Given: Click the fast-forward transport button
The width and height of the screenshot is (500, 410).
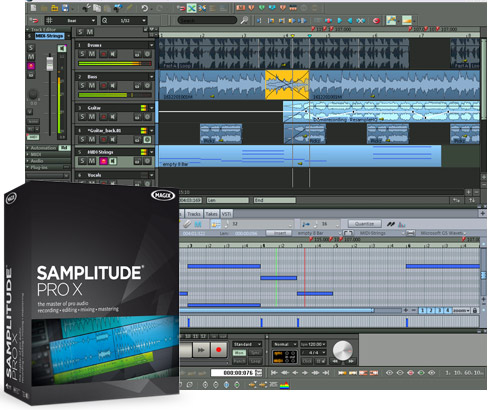Looking at the screenshot, I should pyautogui.click(x=201, y=350).
